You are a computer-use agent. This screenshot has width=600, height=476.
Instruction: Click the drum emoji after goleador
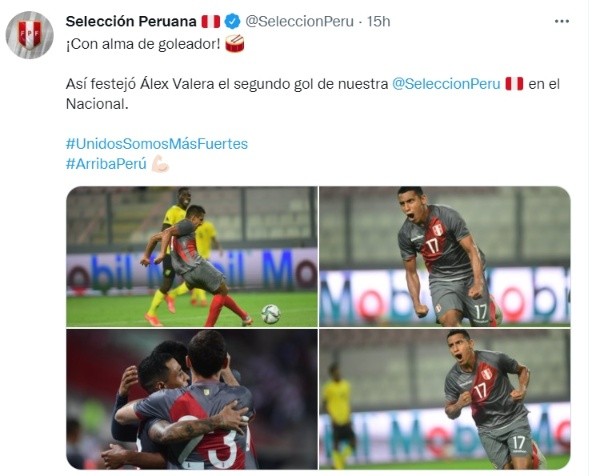coord(235,44)
